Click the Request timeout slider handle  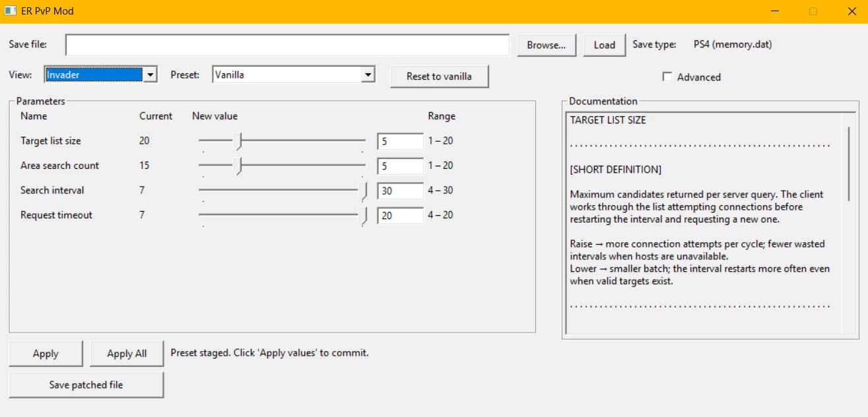(x=364, y=216)
